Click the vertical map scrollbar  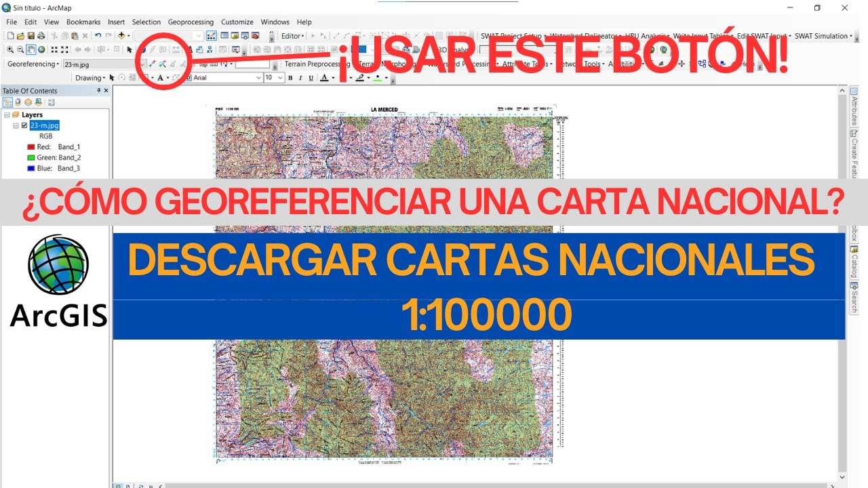pos(842,283)
